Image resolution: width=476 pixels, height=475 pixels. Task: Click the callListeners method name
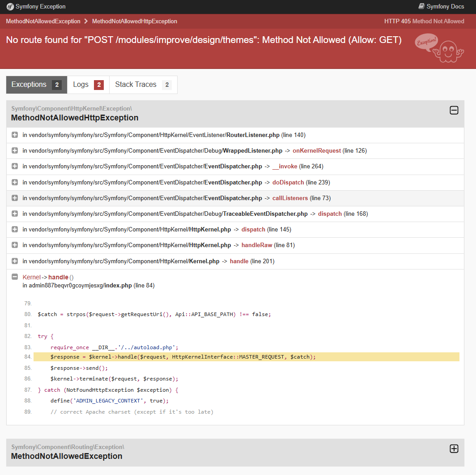coord(290,198)
